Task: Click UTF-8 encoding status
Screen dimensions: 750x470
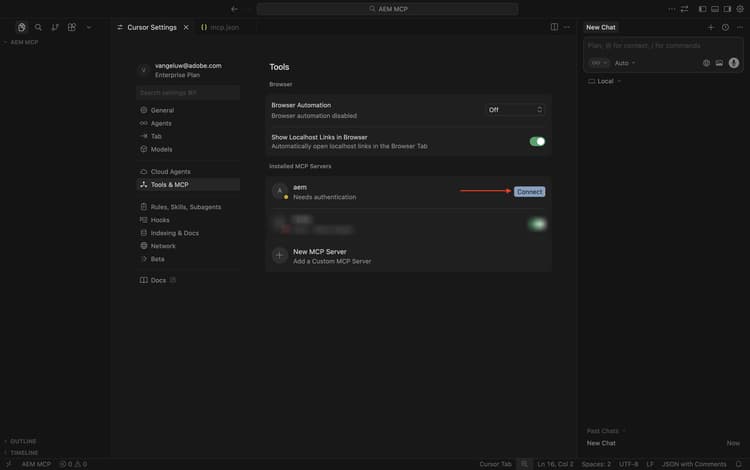Action: coord(628,464)
